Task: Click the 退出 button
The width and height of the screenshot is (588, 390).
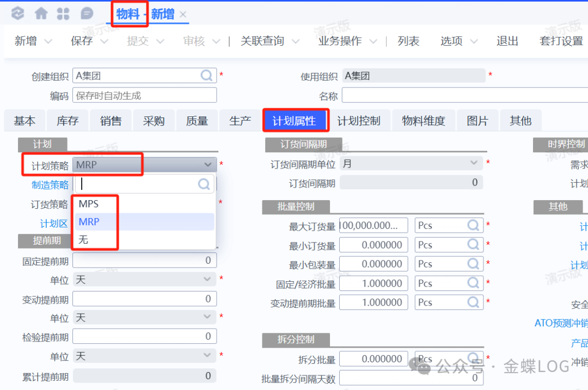Action: coord(507,41)
